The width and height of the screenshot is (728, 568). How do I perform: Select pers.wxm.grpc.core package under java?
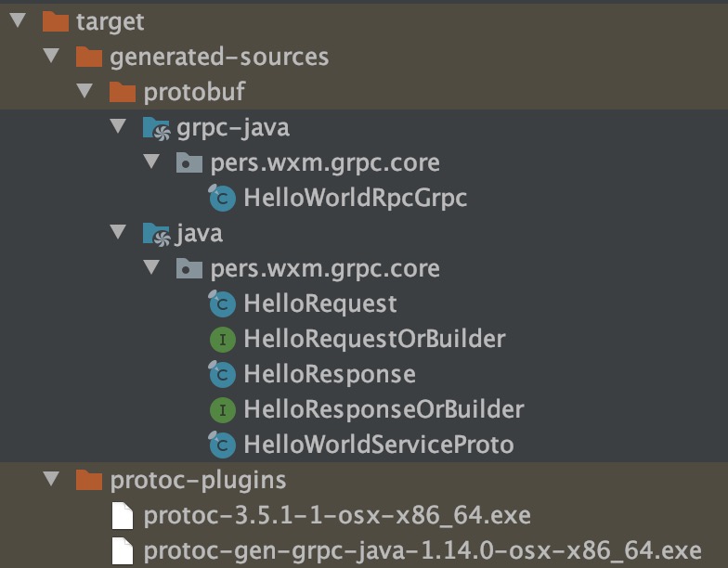(325, 268)
